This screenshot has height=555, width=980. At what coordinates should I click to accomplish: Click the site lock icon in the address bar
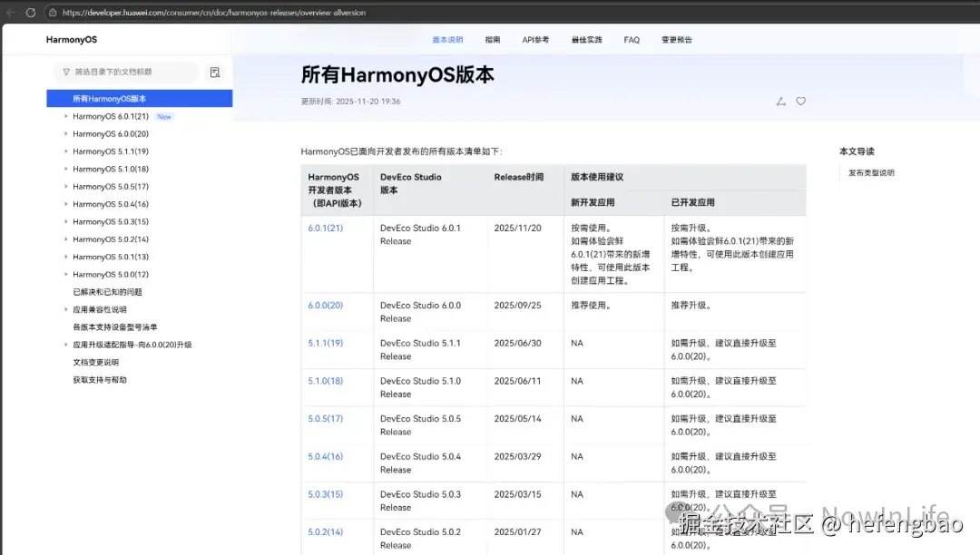point(54,13)
